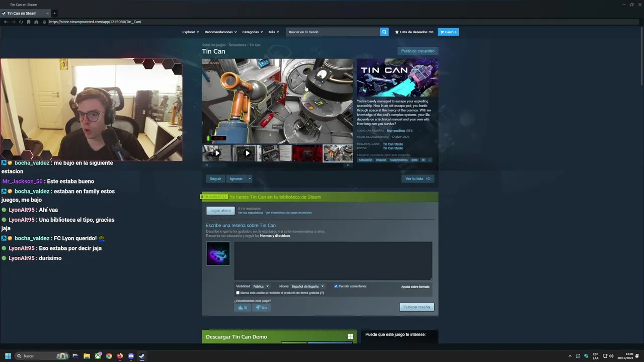Click right arrow of thumbnail strip

[x=348, y=165]
